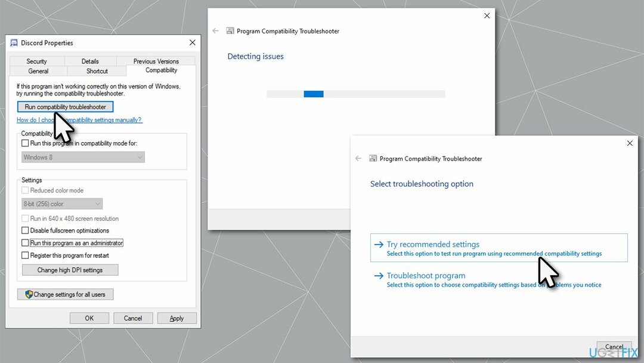Click the Detecting issues progress bar

(x=355, y=94)
